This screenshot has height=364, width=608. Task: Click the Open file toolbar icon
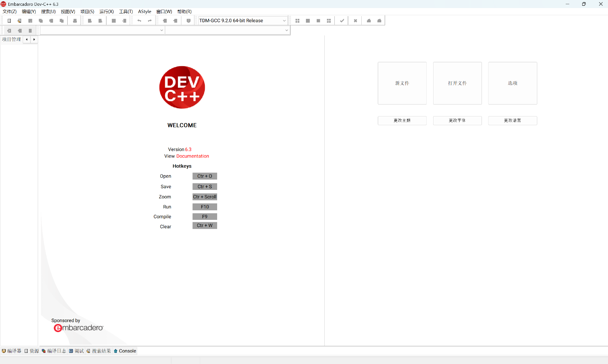20,21
